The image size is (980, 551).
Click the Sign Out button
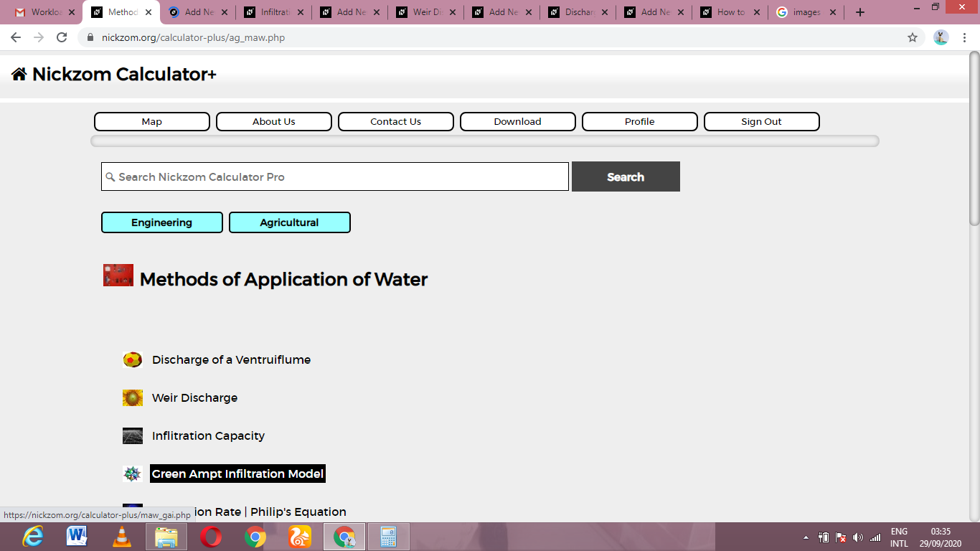(x=762, y=121)
